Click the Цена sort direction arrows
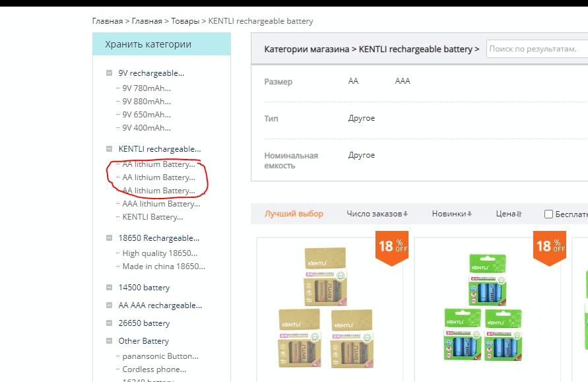 pyautogui.click(x=519, y=214)
